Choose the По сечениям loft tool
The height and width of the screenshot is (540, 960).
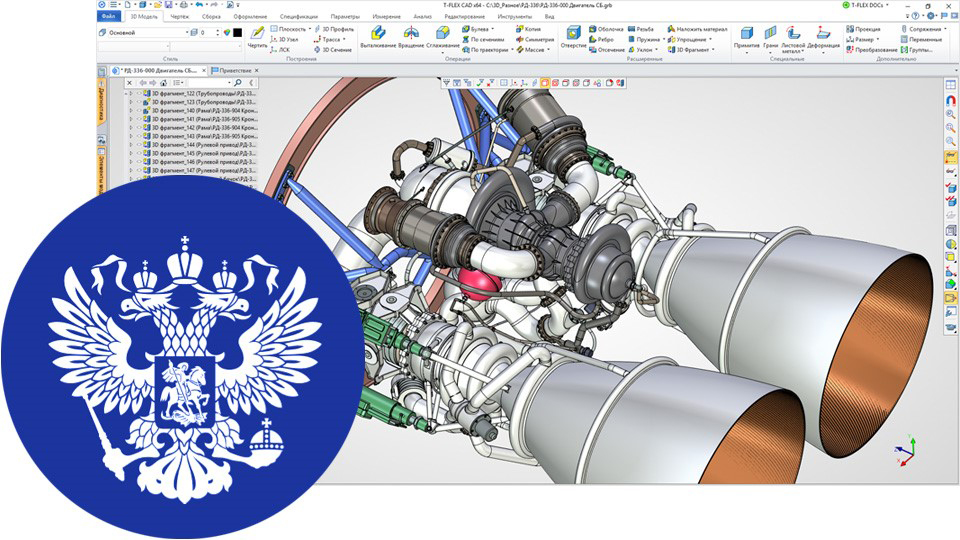click(483, 39)
